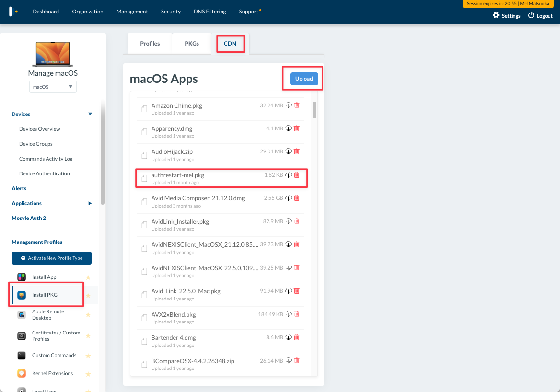Click the Kernel Extensions shield icon
The height and width of the screenshot is (392, 560).
click(x=22, y=373)
